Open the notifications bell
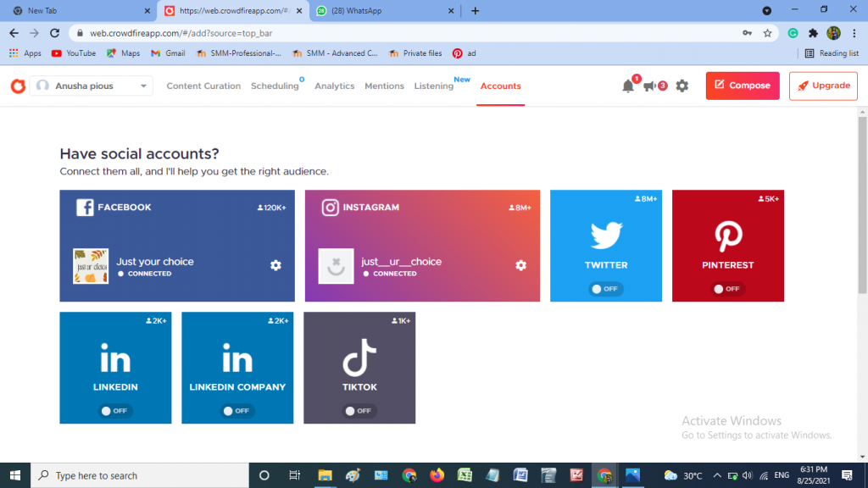This screenshot has width=868, height=488. [x=628, y=86]
